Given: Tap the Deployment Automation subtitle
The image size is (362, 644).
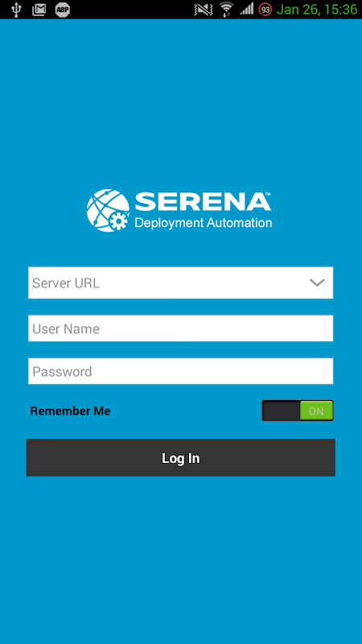Looking at the screenshot, I should [204, 223].
